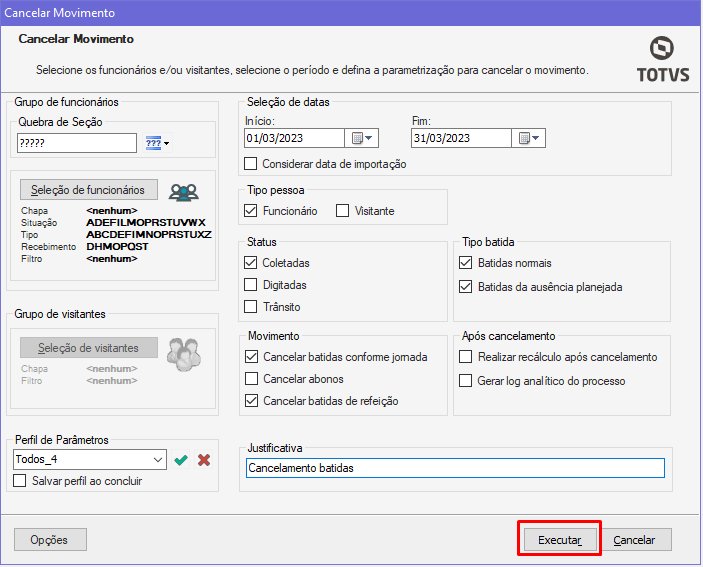The width and height of the screenshot is (703, 567).
Task: Tick Salvar perfil ao concluir checkbox
Action: 20,481
